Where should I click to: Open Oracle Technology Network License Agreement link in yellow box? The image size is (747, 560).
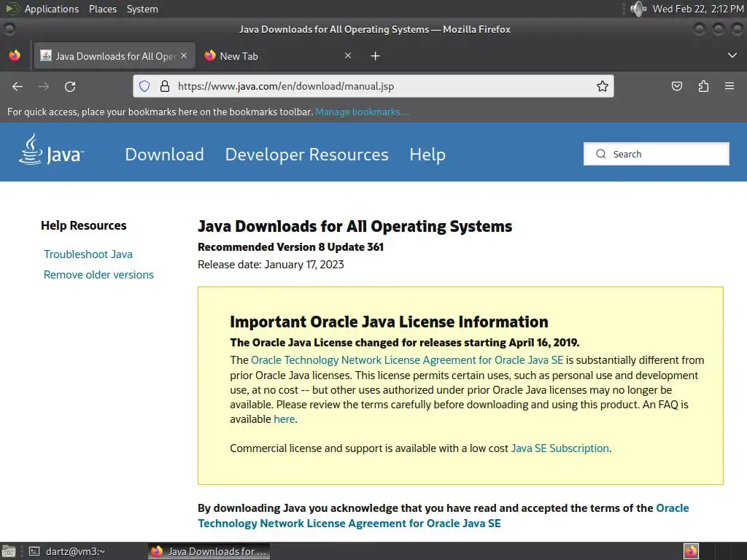coord(407,360)
